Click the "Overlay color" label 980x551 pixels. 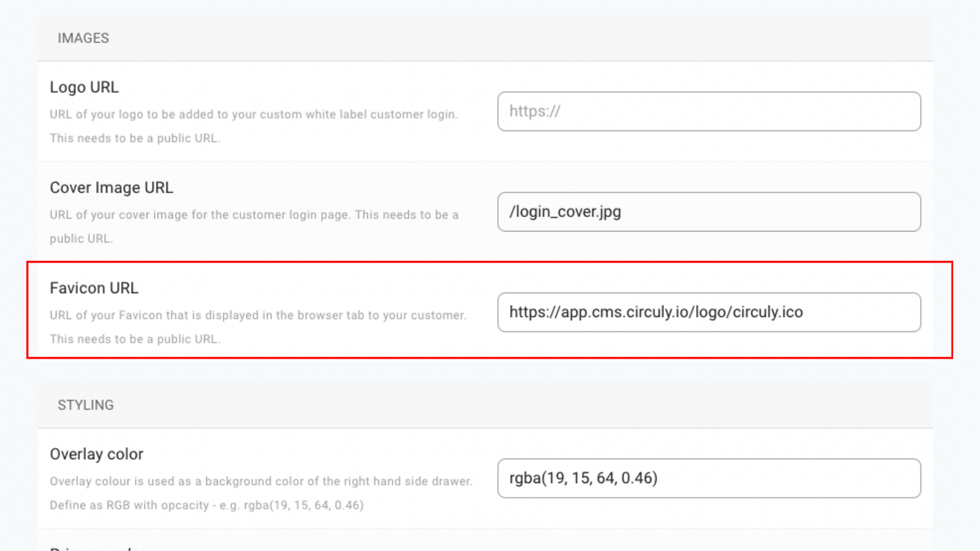click(x=96, y=454)
